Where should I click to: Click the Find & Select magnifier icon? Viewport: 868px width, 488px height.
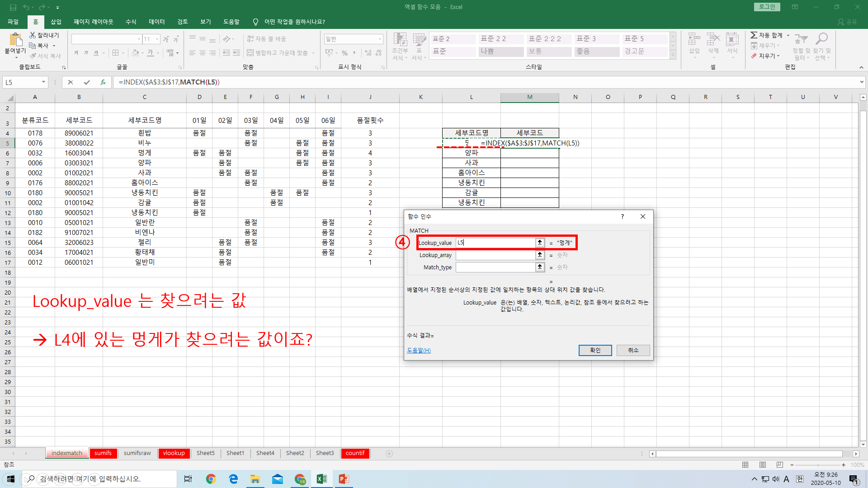point(821,39)
